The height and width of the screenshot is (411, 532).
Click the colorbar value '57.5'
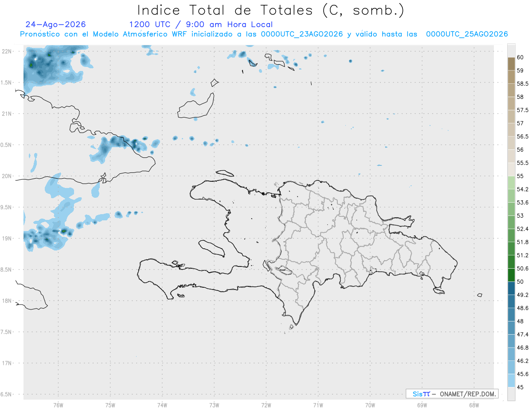pyautogui.click(x=523, y=110)
